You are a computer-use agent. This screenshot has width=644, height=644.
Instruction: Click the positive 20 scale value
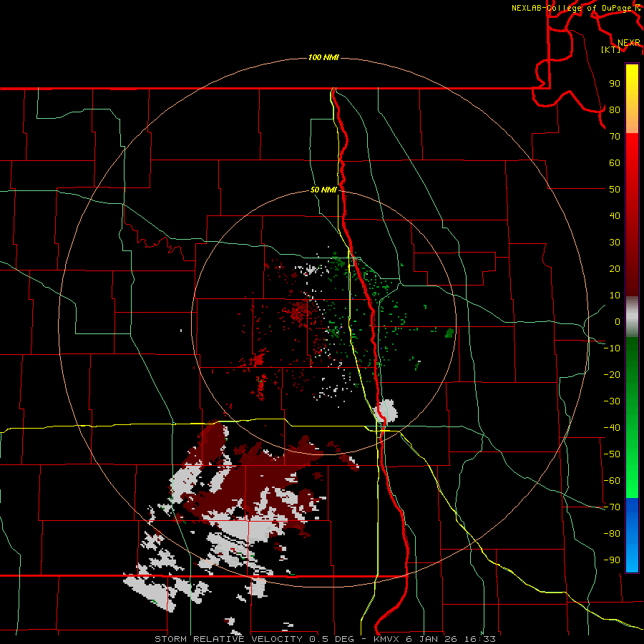pos(615,268)
